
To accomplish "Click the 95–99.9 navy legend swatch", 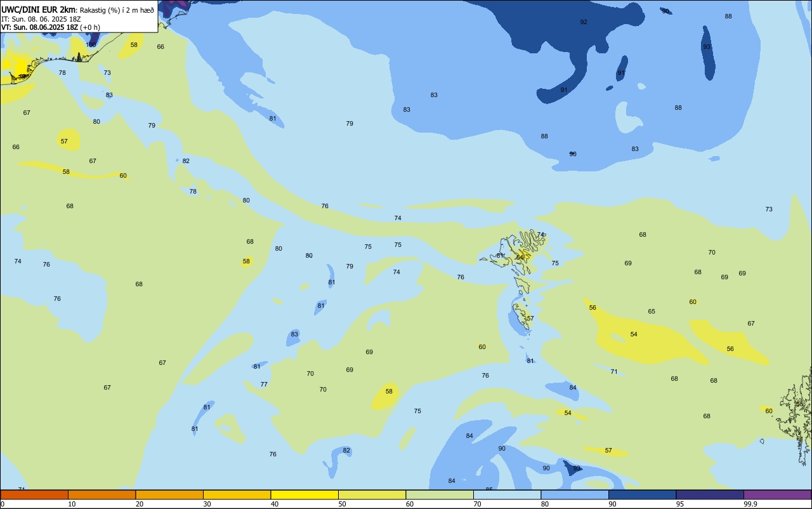I will tap(710, 494).
